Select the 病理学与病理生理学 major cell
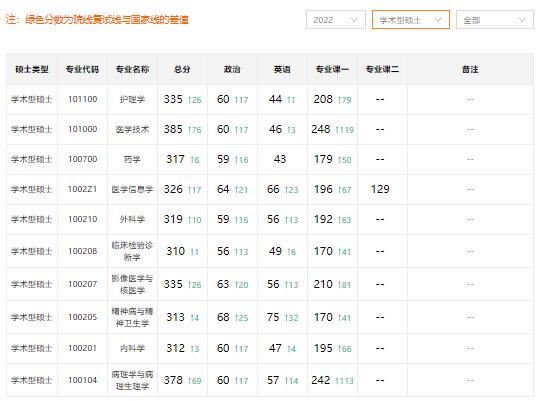This screenshot has height=401, width=540. (132, 380)
